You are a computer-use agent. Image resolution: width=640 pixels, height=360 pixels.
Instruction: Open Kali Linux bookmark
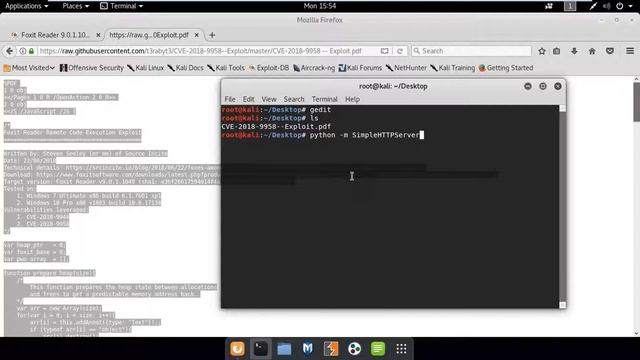146,68
